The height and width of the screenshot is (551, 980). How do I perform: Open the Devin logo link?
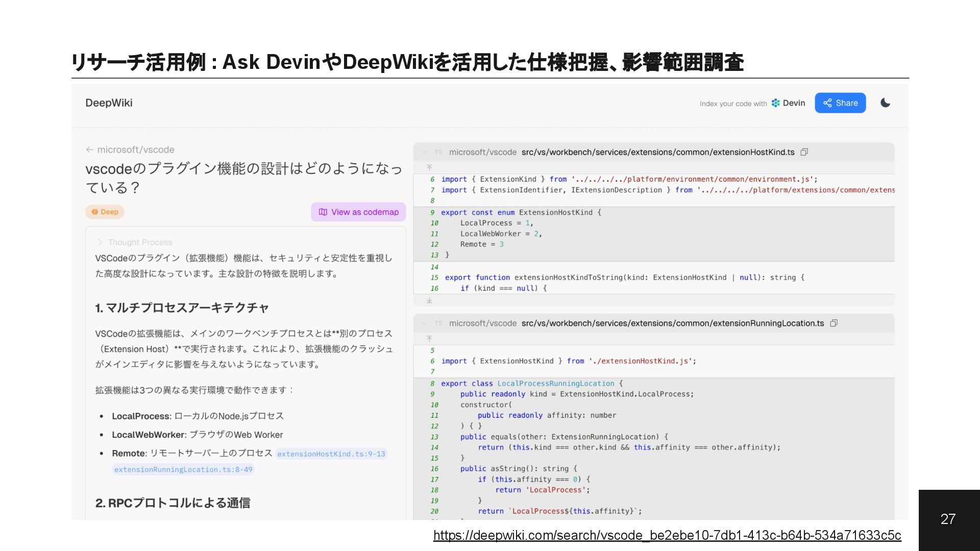pos(788,103)
